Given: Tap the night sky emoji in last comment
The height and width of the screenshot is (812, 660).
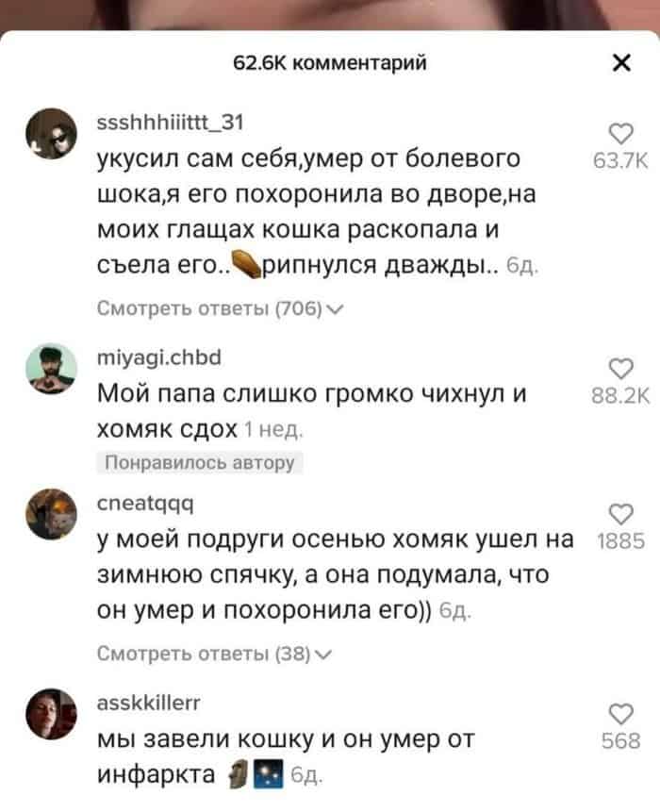Looking at the screenshot, I should coord(268,773).
